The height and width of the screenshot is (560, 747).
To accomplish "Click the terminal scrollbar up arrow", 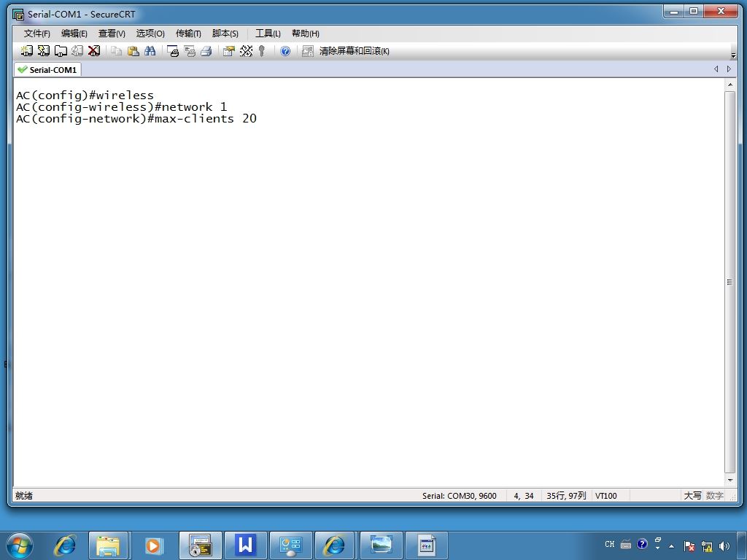I will click(729, 85).
